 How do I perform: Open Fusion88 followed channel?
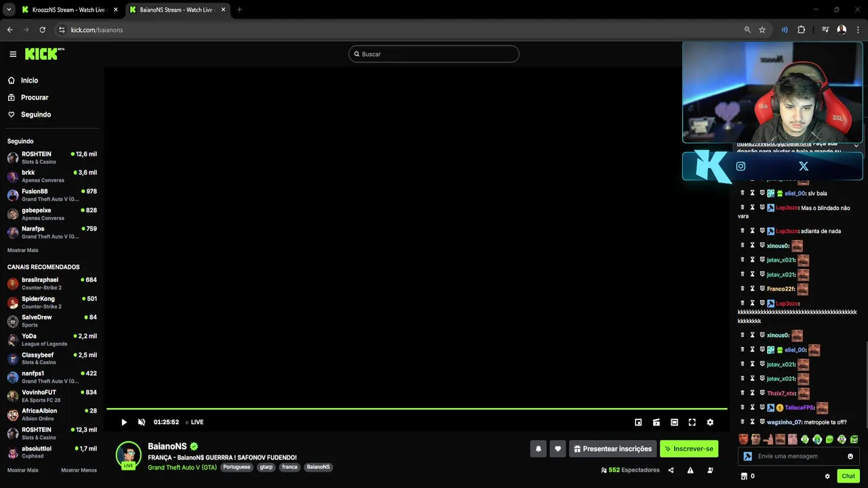(52, 195)
